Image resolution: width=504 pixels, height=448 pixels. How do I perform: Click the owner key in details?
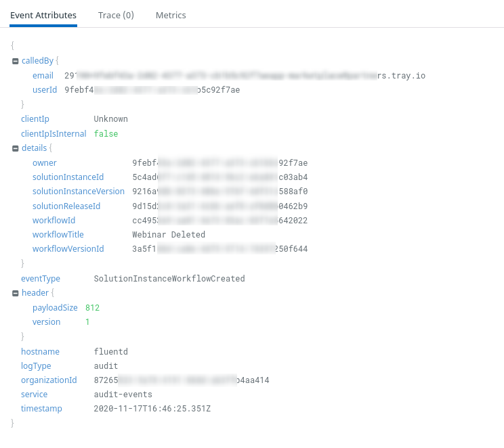point(45,163)
